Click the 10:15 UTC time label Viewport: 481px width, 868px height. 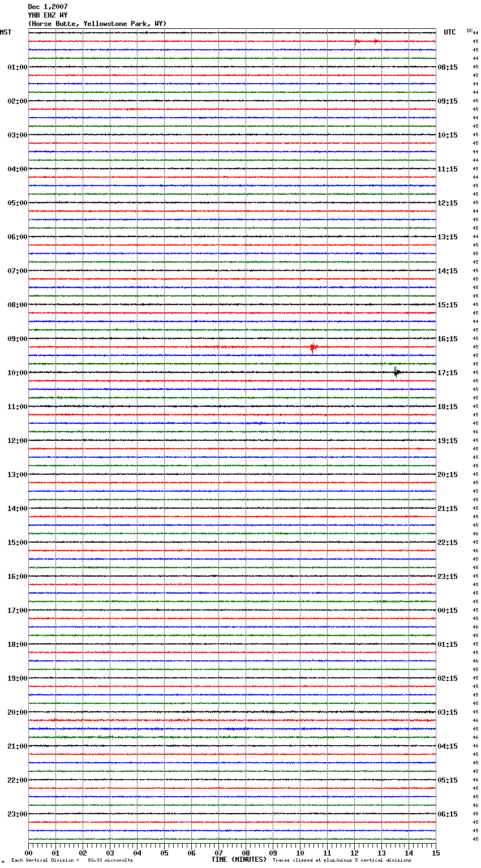pos(448,135)
